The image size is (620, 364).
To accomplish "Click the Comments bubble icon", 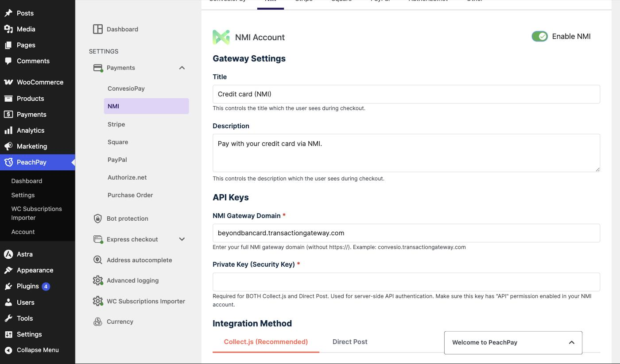I will coord(8,61).
